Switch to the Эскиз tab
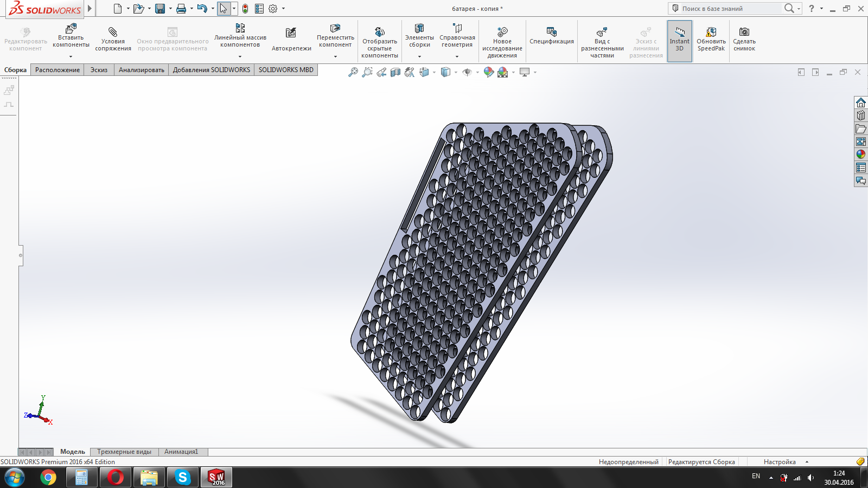Viewport: 868px width, 488px height. click(99, 70)
